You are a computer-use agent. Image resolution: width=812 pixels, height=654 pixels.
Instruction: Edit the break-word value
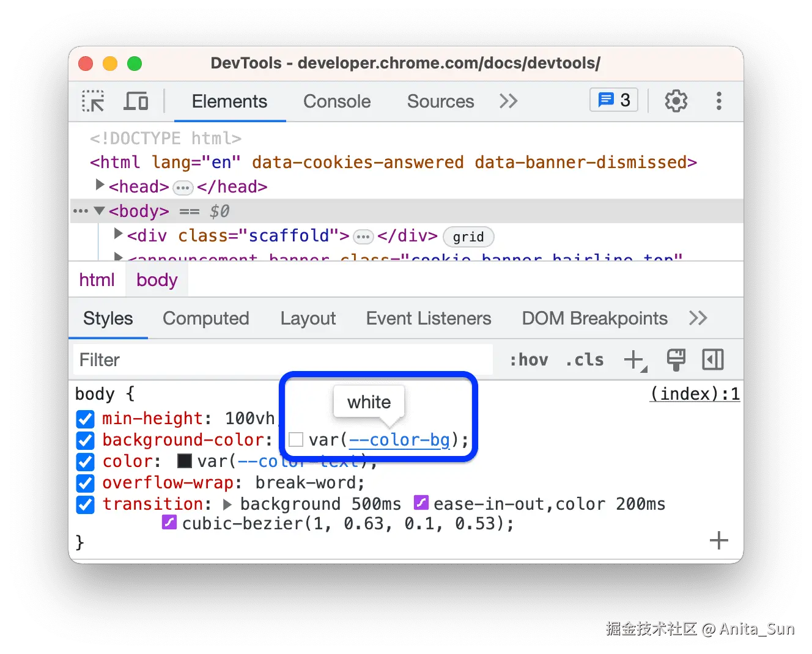click(x=305, y=483)
